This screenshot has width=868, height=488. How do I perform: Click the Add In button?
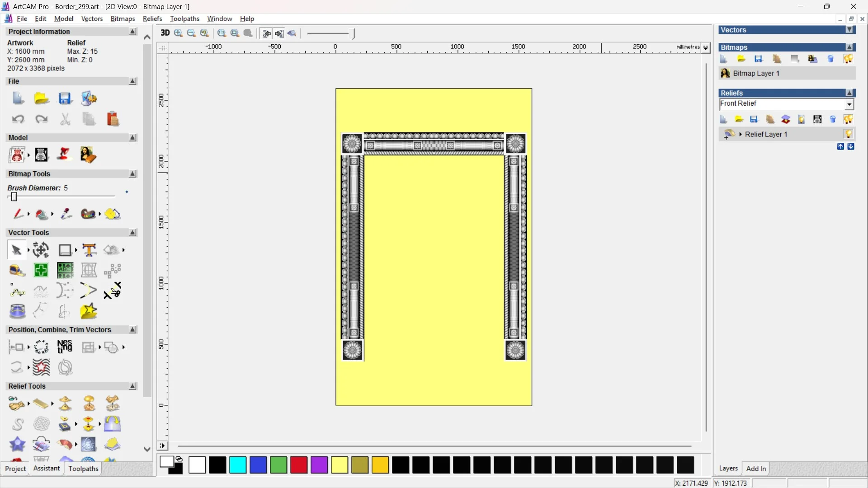click(x=756, y=469)
